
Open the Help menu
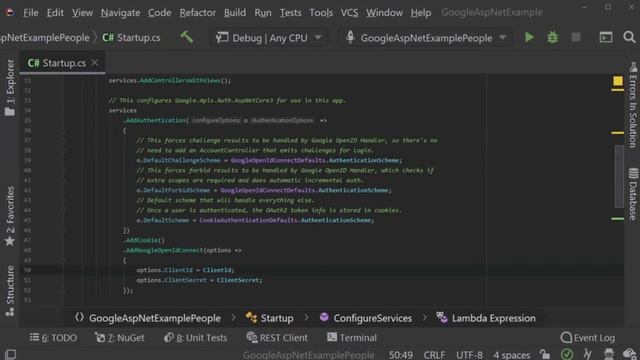421,13
